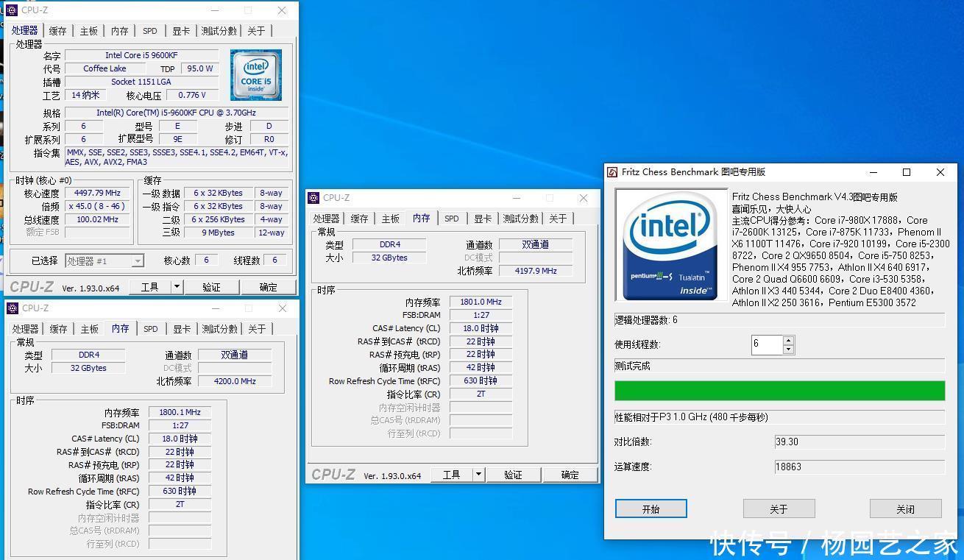Click CPU-Z app icon in bottom-left memory window title bar

(x=12, y=308)
